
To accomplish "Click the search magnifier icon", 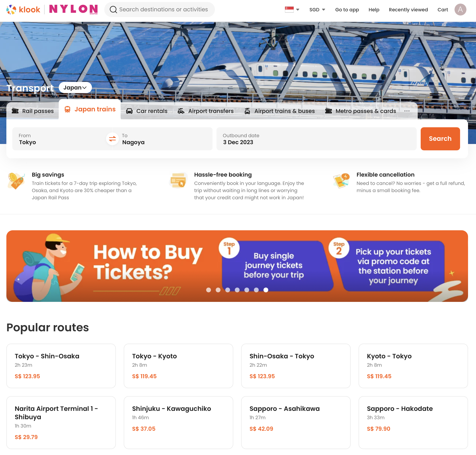I will 113,10.
